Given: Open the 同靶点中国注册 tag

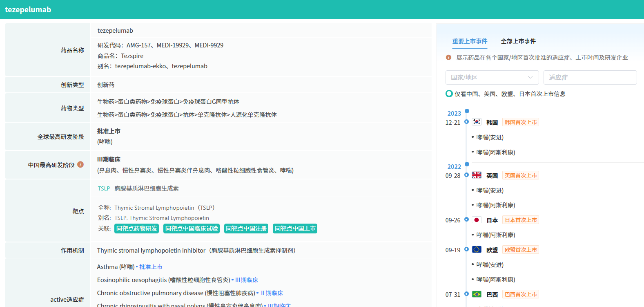Looking at the screenshot, I should 246,229.
